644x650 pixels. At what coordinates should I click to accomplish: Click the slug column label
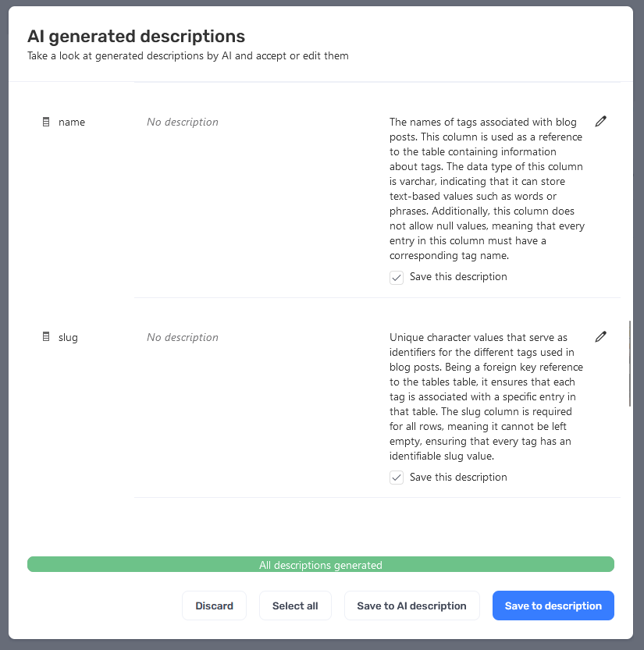(x=68, y=337)
